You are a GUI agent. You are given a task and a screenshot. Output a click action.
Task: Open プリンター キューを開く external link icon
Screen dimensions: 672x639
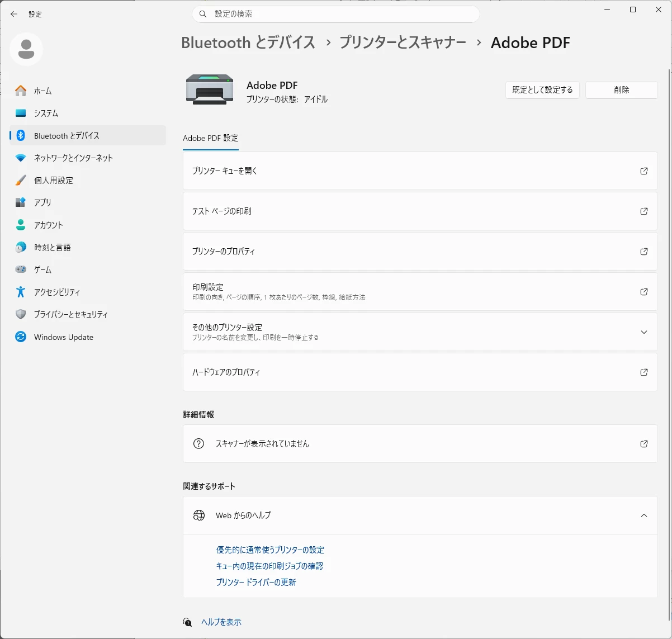tap(644, 171)
